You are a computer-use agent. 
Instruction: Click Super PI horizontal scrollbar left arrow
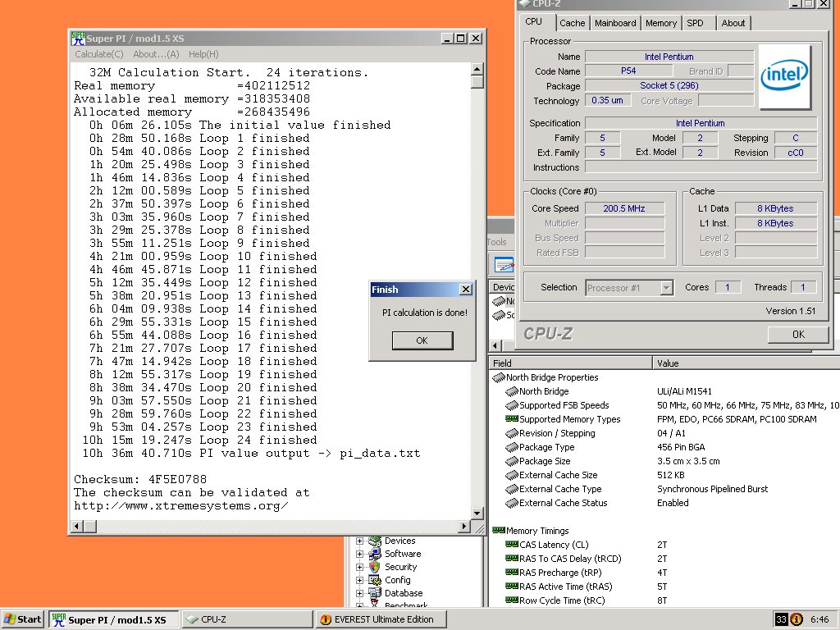[x=77, y=526]
